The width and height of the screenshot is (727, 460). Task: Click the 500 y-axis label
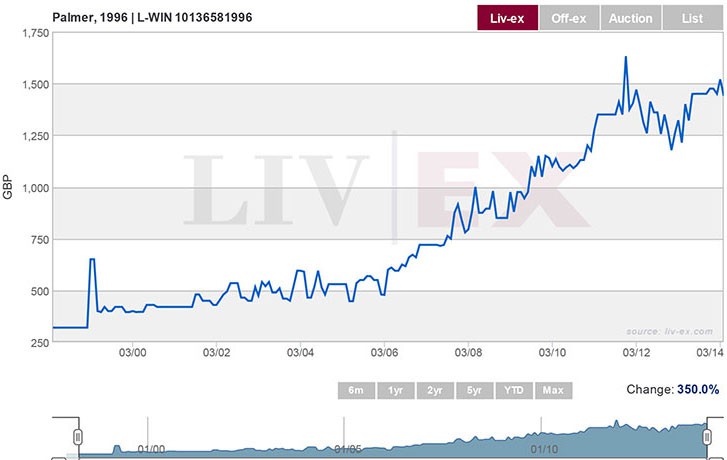(x=40, y=292)
